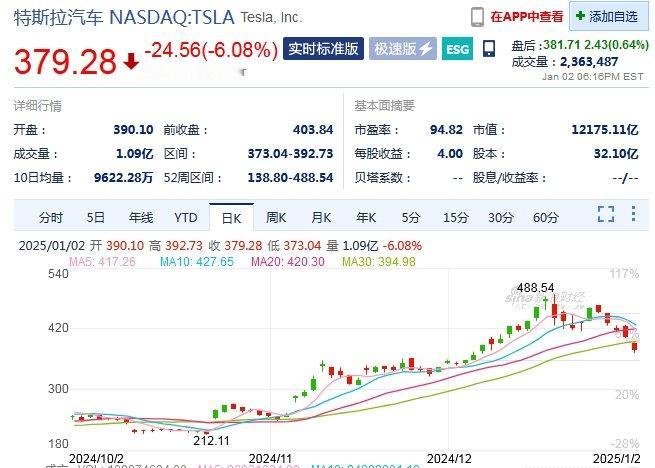Click the MA10: 427.65 indicator label
Image resolution: width=655 pixels, height=468 pixels.
(x=197, y=262)
